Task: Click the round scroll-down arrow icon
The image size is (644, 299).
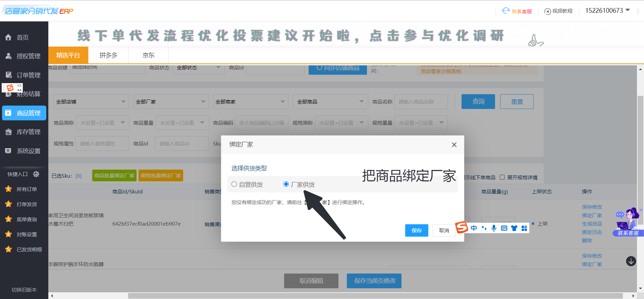Action: tap(631, 261)
